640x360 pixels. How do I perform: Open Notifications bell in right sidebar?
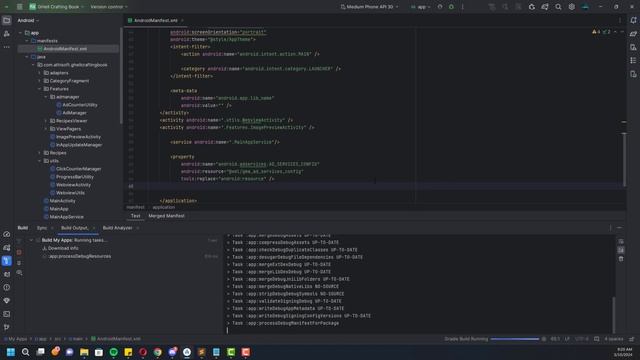633,20
